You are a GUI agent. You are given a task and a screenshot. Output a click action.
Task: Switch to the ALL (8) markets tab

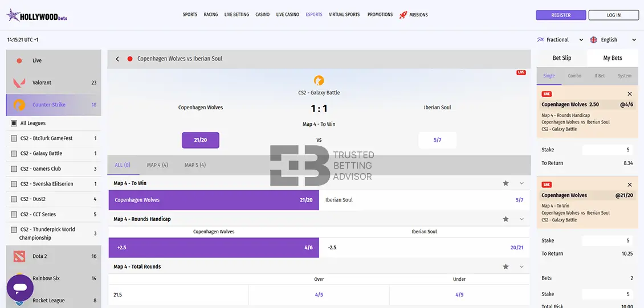click(x=123, y=165)
